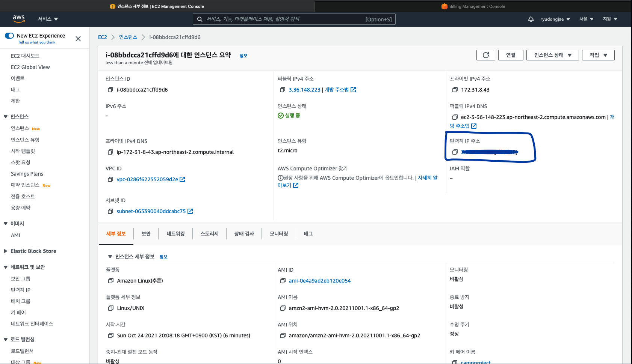
Task: Copy AMI name amzn2-ami-hvm value
Action: [283, 308]
